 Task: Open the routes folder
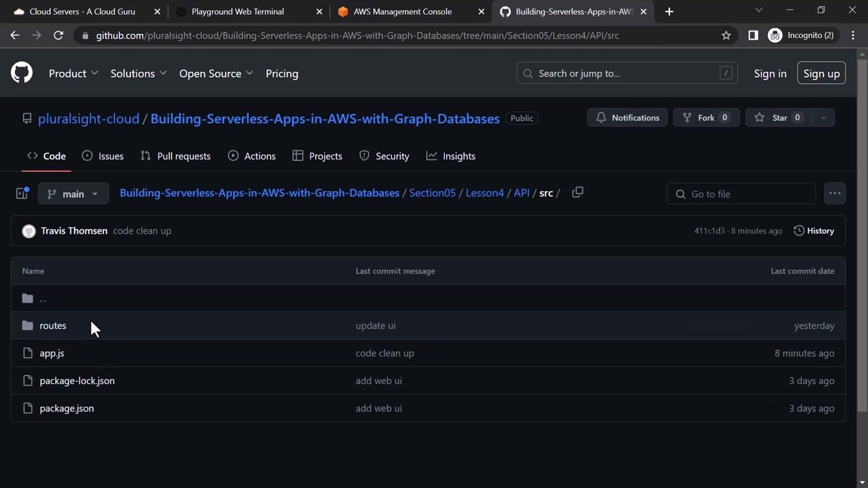pos(53,326)
